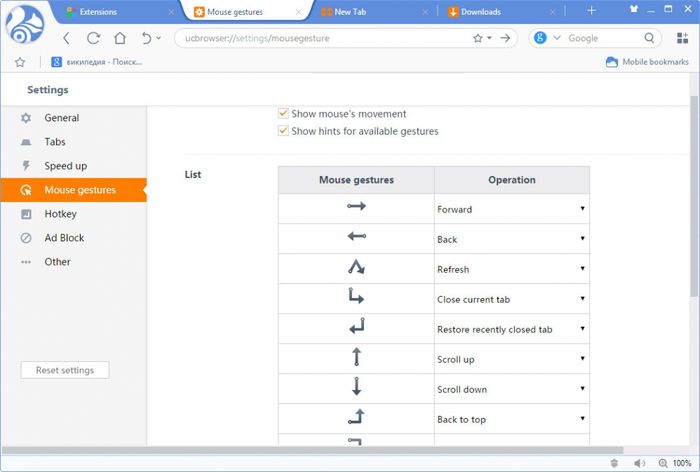Click the Google search engine icon
This screenshot has width=700, height=472.
pyautogui.click(x=540, y=38)
